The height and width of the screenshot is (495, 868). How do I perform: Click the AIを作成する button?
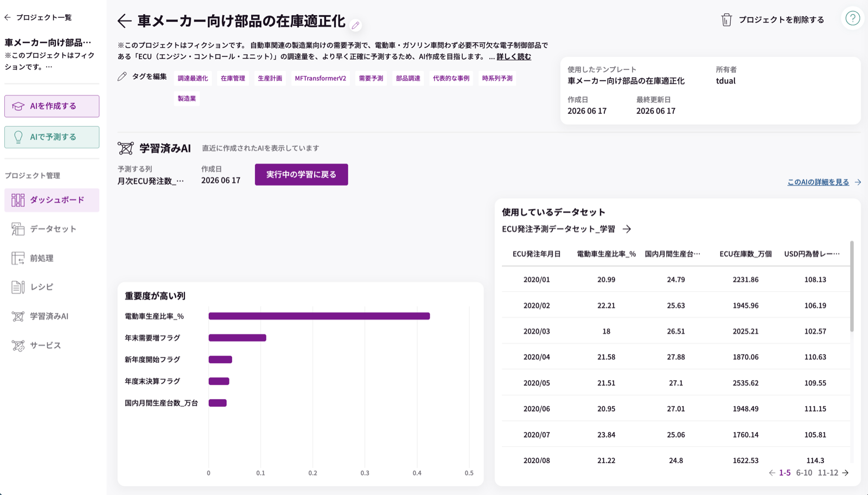[x=52, y=106]
